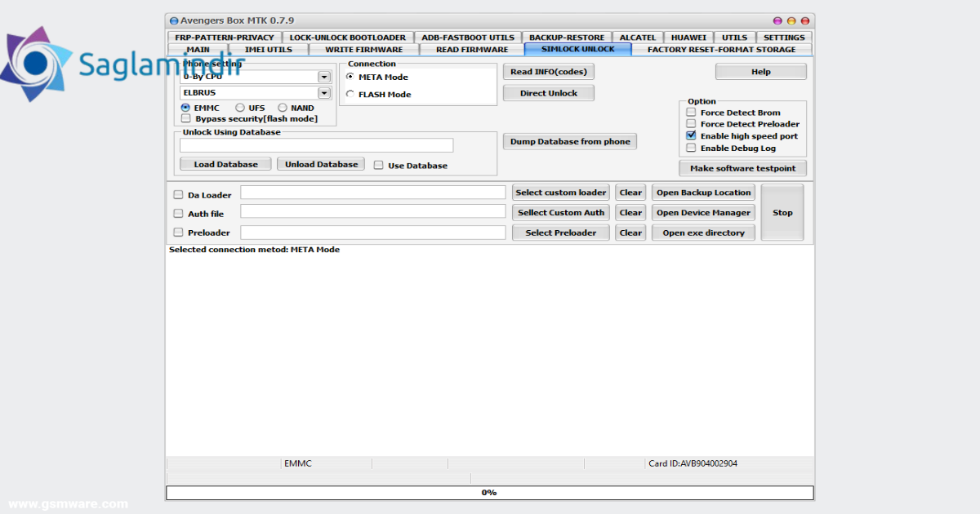Click Open exe directory button
The height and width of the screenshot is (514, 980).
[x=704, y=233]
